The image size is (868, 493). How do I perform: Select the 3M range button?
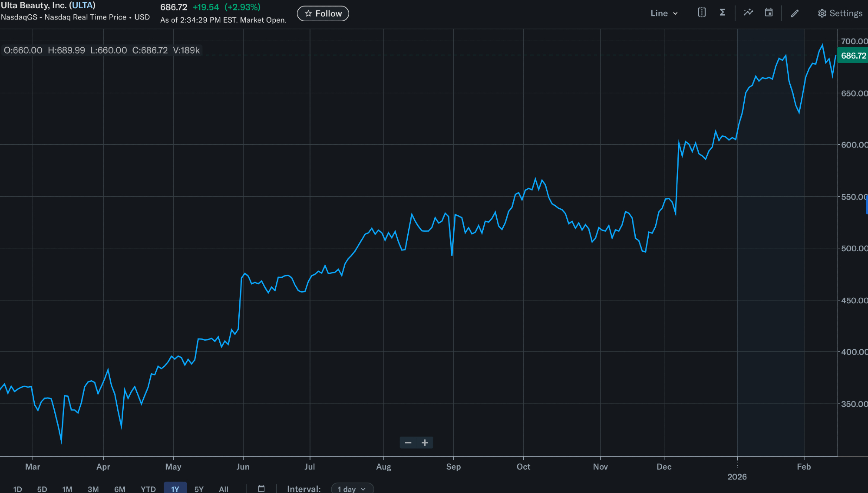coord(93,489)
